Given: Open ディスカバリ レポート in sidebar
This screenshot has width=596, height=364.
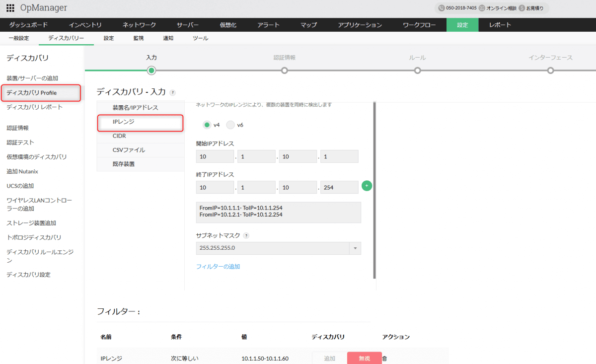Looking at the screenshot, I should point(35,107).
